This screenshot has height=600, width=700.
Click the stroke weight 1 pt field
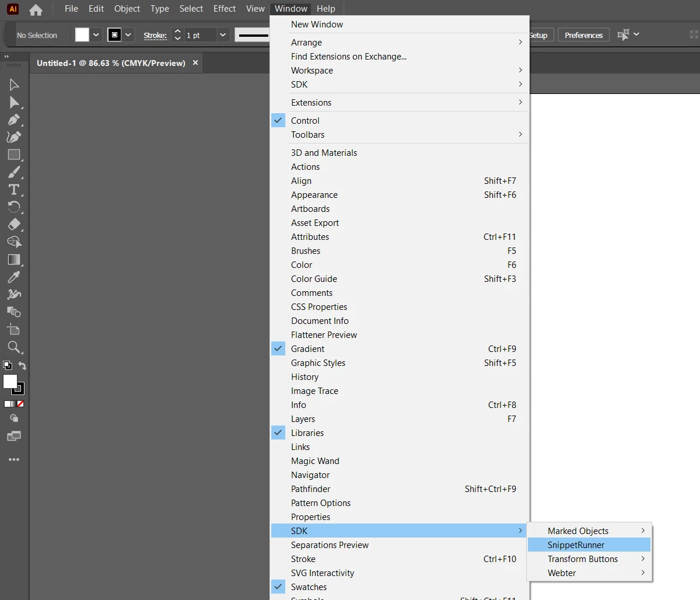(200, 35)
